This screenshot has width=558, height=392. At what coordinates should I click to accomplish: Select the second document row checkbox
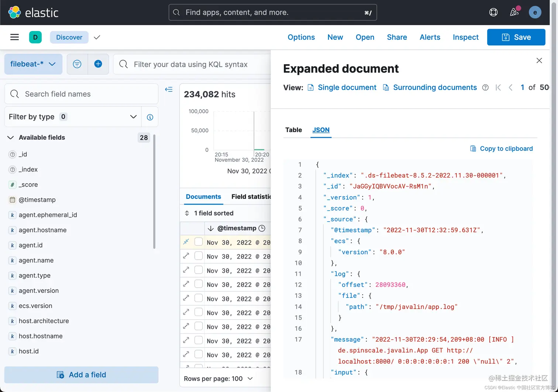coord(199,256)
